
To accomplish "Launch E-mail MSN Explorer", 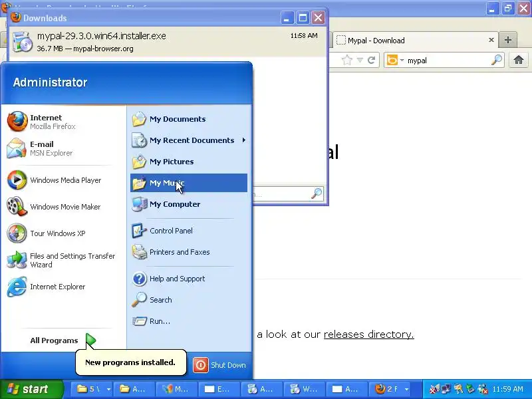I will click(65, 148).
